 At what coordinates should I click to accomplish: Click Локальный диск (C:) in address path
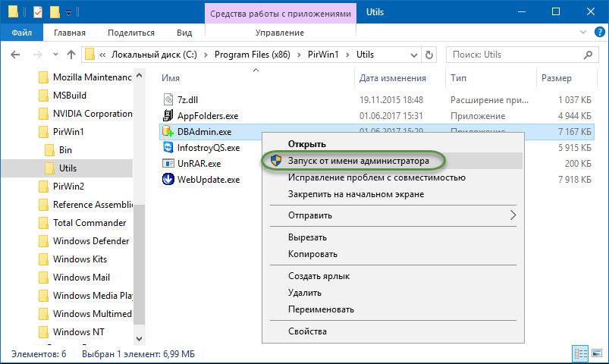(x=154, y=55)
